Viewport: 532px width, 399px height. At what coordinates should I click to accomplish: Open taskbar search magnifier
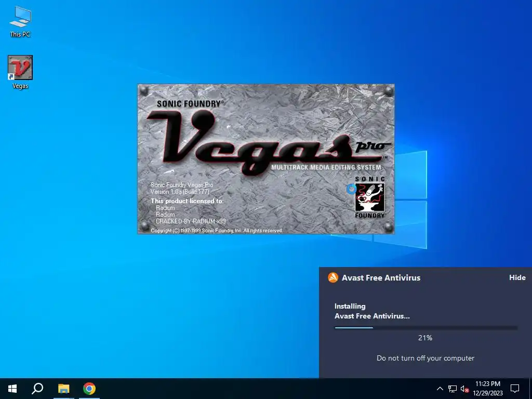[37, 389]
